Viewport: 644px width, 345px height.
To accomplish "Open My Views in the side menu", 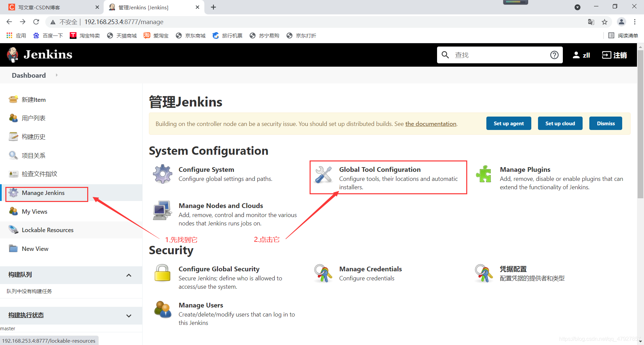I will point(35,211).
